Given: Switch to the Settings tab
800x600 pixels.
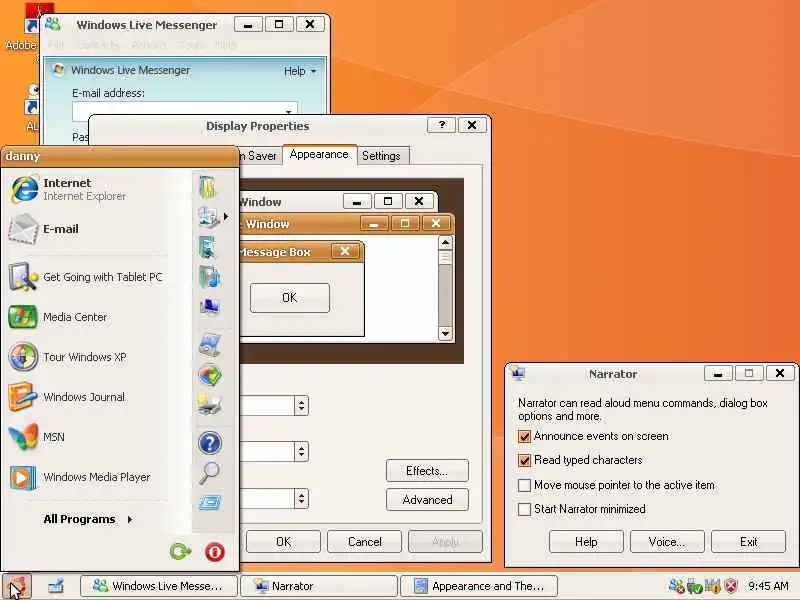Looking at the screenshot, I should point(381,156).
